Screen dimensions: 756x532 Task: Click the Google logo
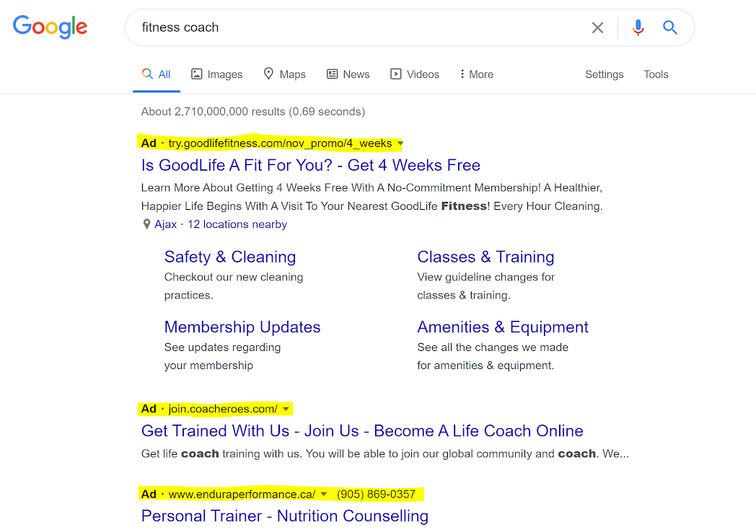(x=50, y=27)
